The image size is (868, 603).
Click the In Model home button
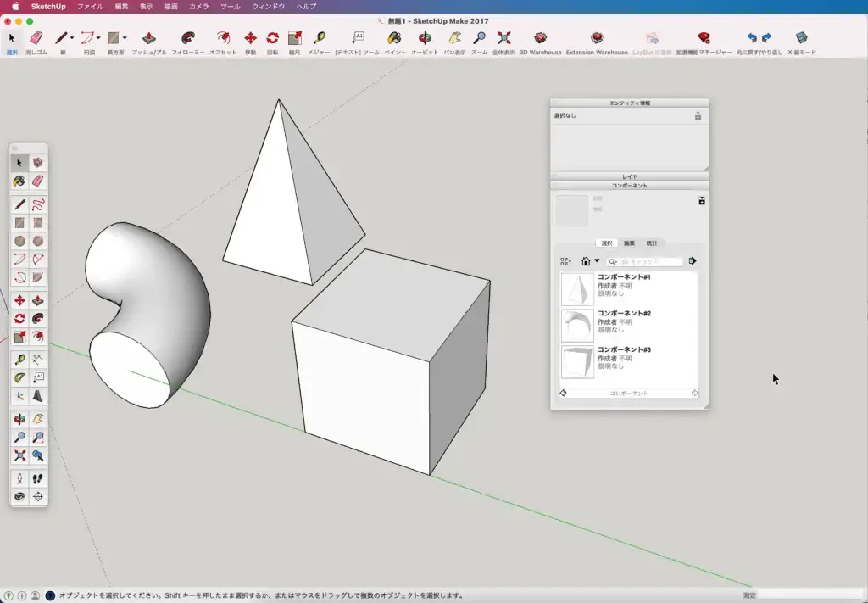click(586, 261)
